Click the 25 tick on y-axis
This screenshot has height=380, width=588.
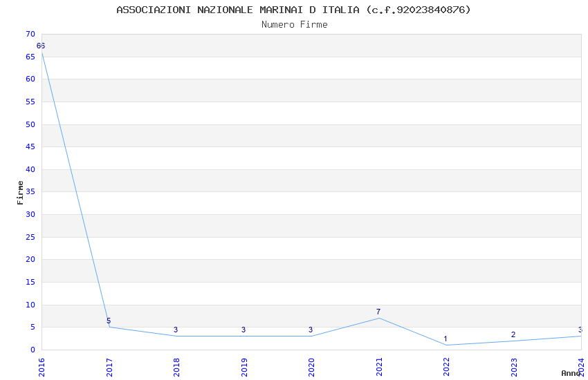(x=30, y=238)
